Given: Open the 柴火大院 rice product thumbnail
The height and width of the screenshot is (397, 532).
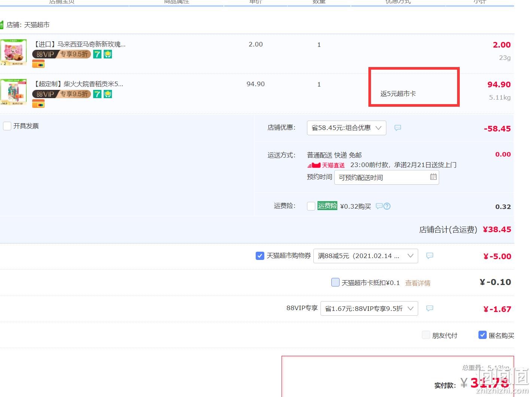Looking at the screenshot, I should (x=13, y=92).
